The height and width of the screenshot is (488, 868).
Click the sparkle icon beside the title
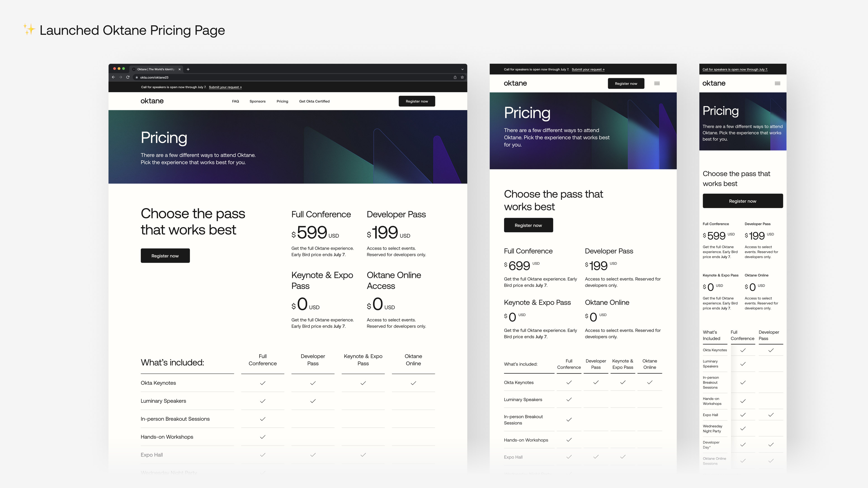(x=29, y=29)
